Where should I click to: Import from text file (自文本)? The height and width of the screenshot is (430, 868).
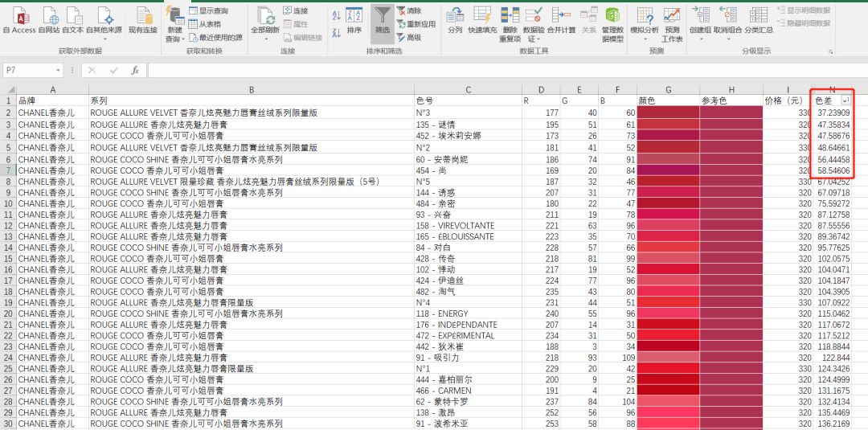[x=72, y=21]
